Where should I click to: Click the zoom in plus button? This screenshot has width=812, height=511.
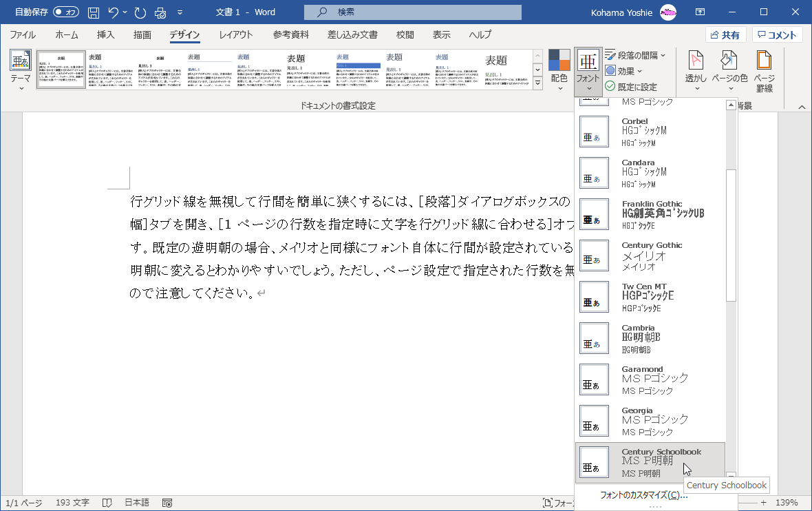[763, 503]
